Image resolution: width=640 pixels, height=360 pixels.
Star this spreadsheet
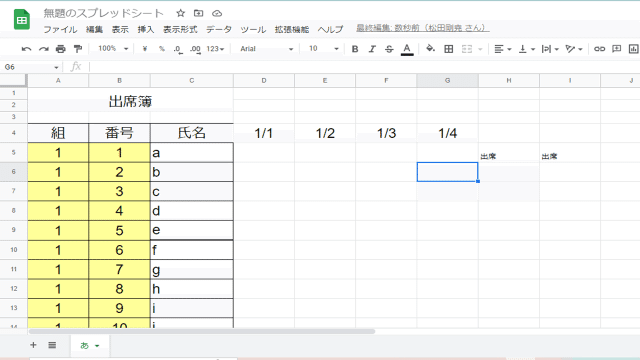click(x=180, y=13)
